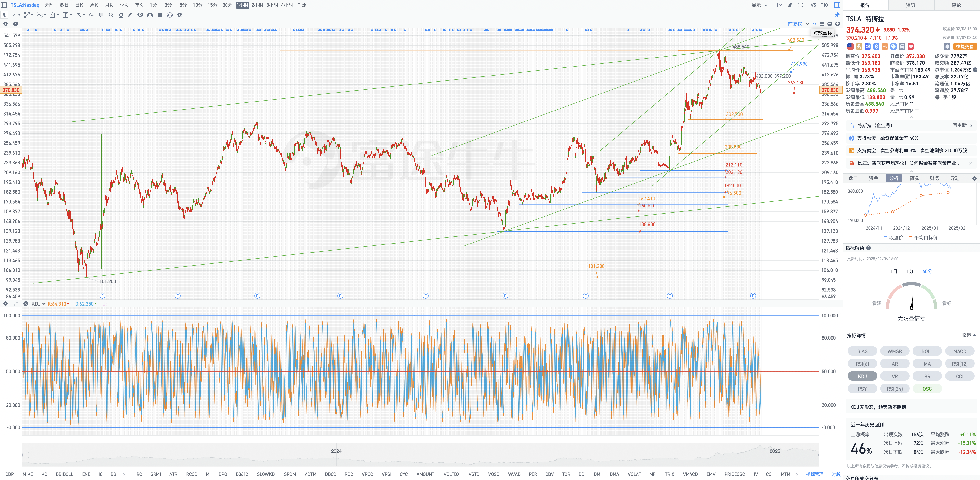Click the 2024 timeline navigator label
Screen dimensions: 980x480
tap(336, 451)
